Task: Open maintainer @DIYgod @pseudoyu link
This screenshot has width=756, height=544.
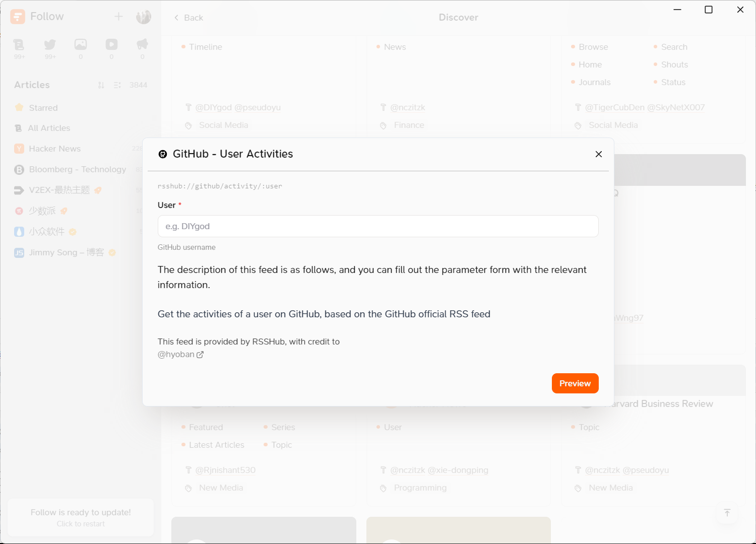Action: point(238,107)
